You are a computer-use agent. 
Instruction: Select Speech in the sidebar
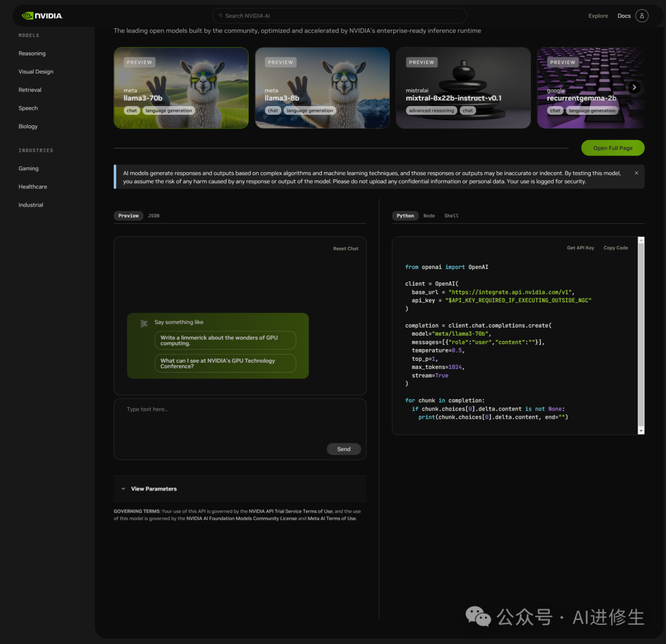(28, 109)
